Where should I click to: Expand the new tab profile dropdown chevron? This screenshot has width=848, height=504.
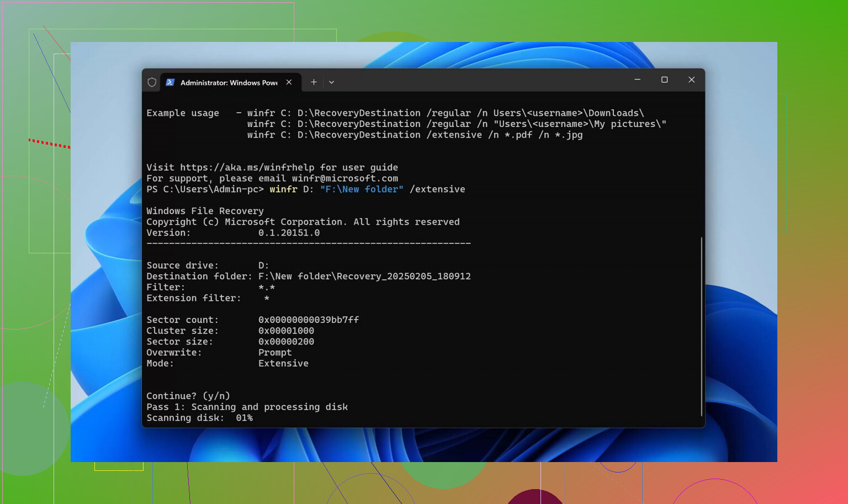(331, 82)
